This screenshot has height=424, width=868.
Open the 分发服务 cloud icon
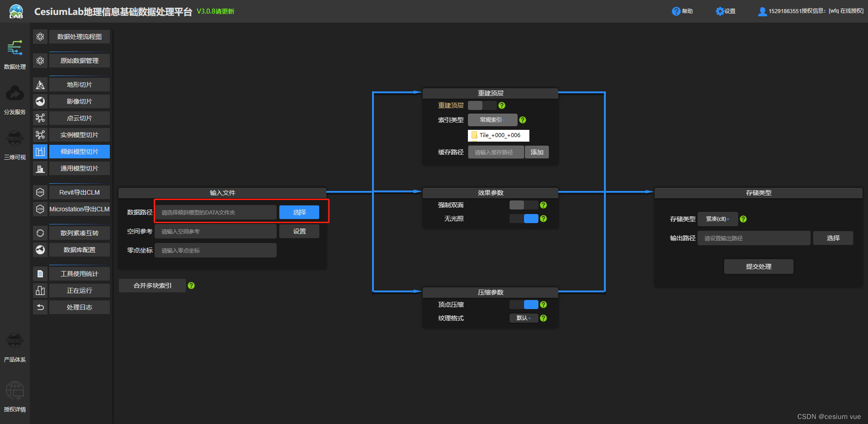(x=15, y=94)
